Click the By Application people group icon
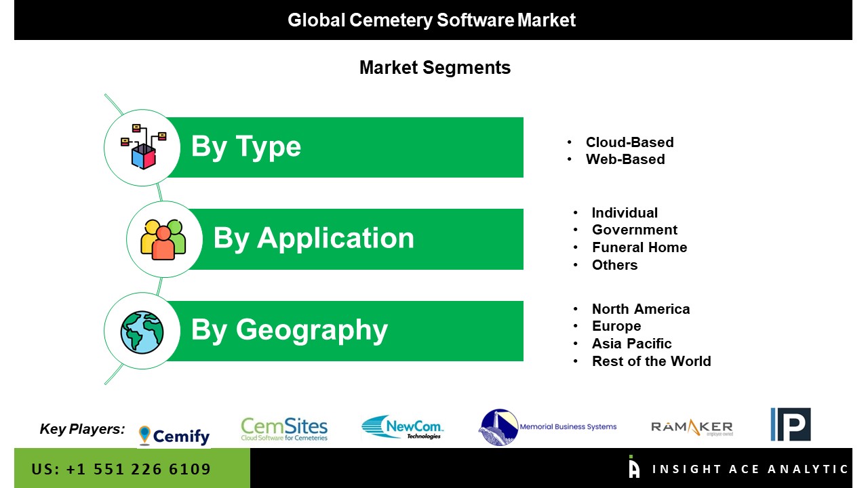The width and height of the screenshot is (868, 488). (x=163, y=239)
